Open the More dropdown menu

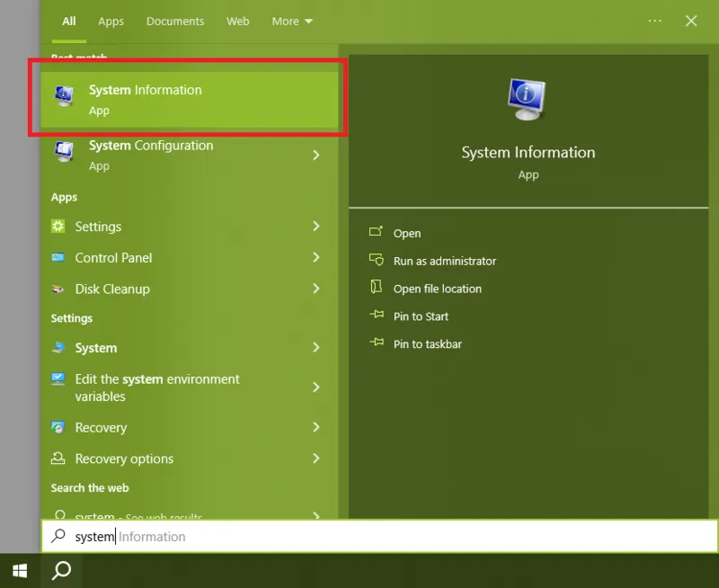[x=292, y=21]
